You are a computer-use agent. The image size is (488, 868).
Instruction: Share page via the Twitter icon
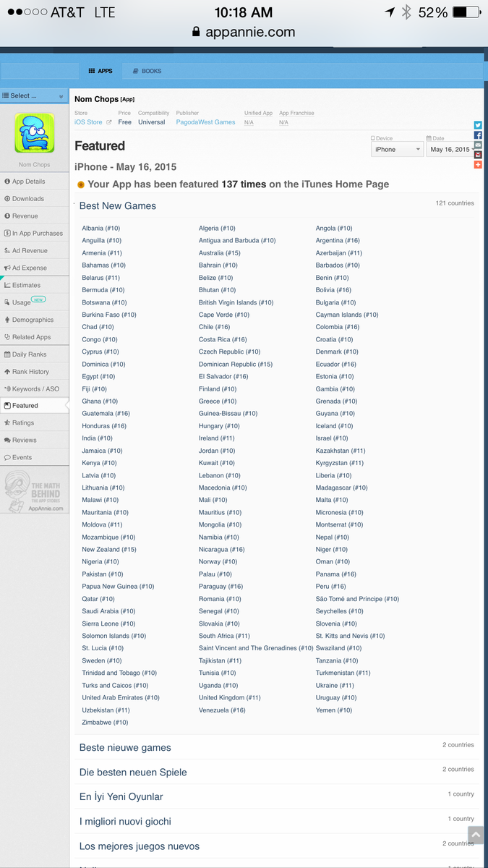[x=478, y=125]
